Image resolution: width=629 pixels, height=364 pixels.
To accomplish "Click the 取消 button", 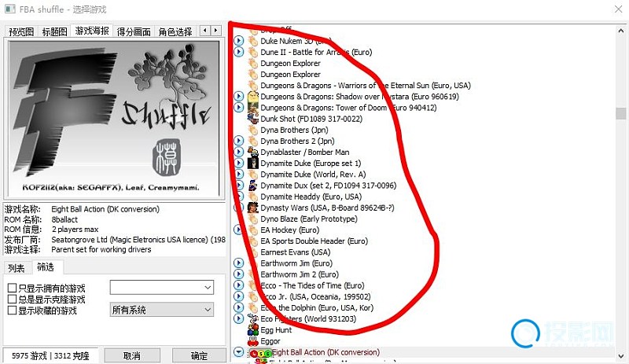I will tap(132, 355).
